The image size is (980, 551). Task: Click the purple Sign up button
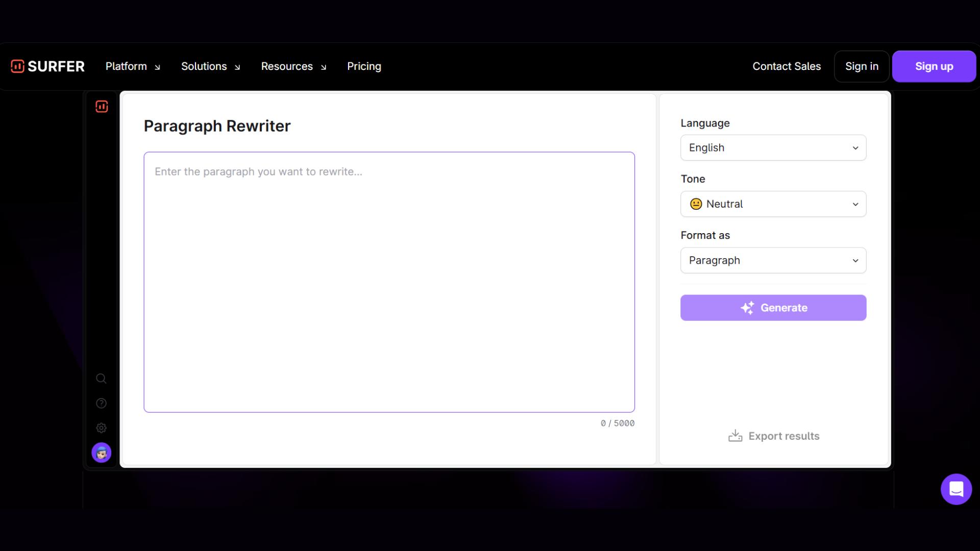pyautogui.click(x=934, y=66)
